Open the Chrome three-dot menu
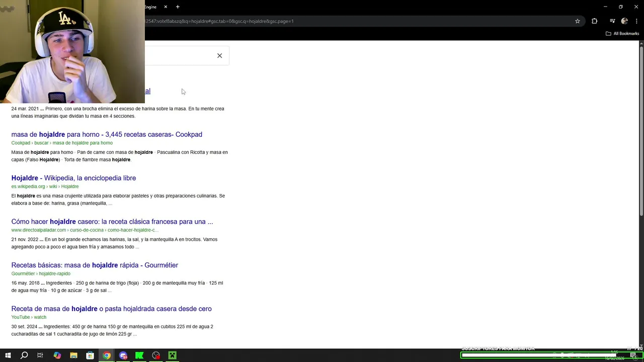The width and height of the screenshot is (644, 362). [637, 21]
